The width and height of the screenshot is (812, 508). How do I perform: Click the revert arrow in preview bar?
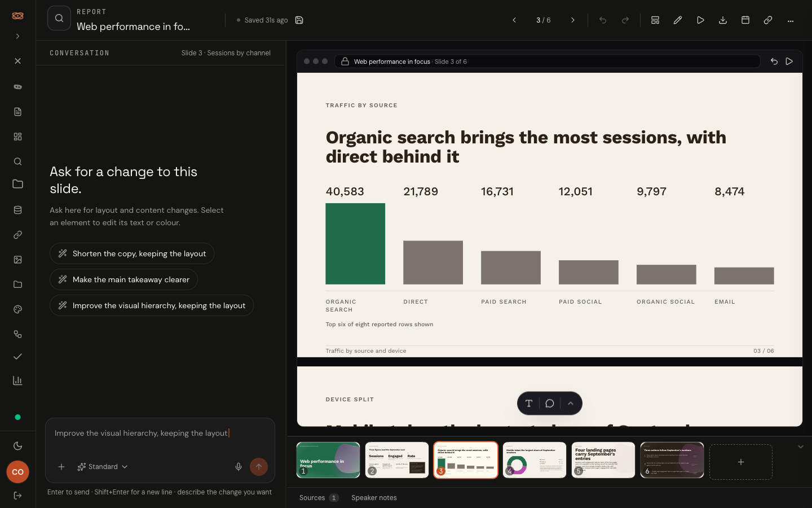pyautogui.click(x=774, y=62)
